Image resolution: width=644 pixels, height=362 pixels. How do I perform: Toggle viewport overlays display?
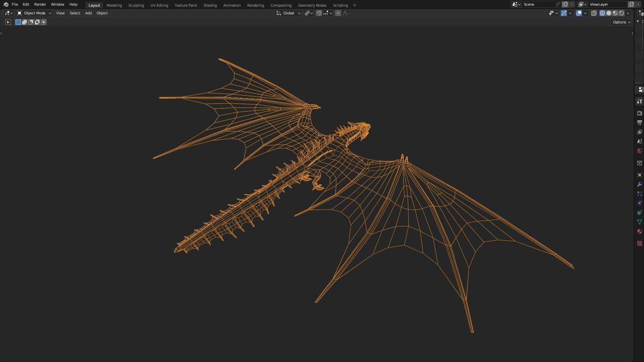pyautogui.click(x=579, y=13)
